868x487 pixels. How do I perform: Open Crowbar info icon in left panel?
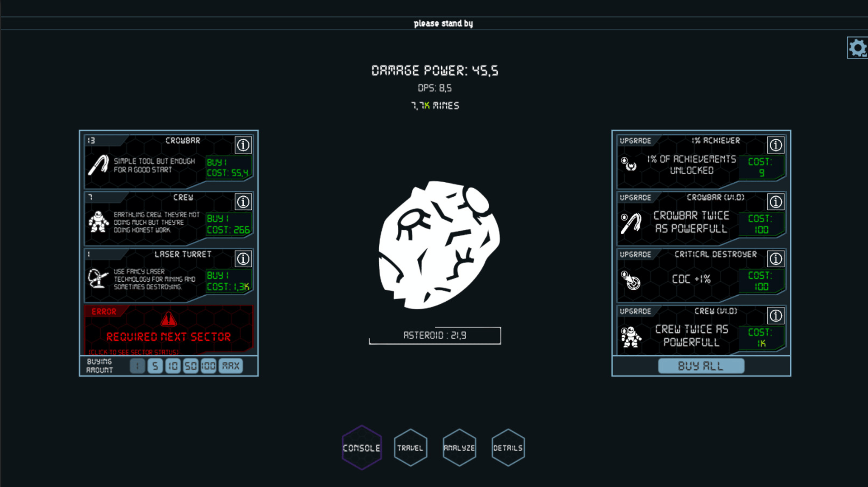[243, 145]
